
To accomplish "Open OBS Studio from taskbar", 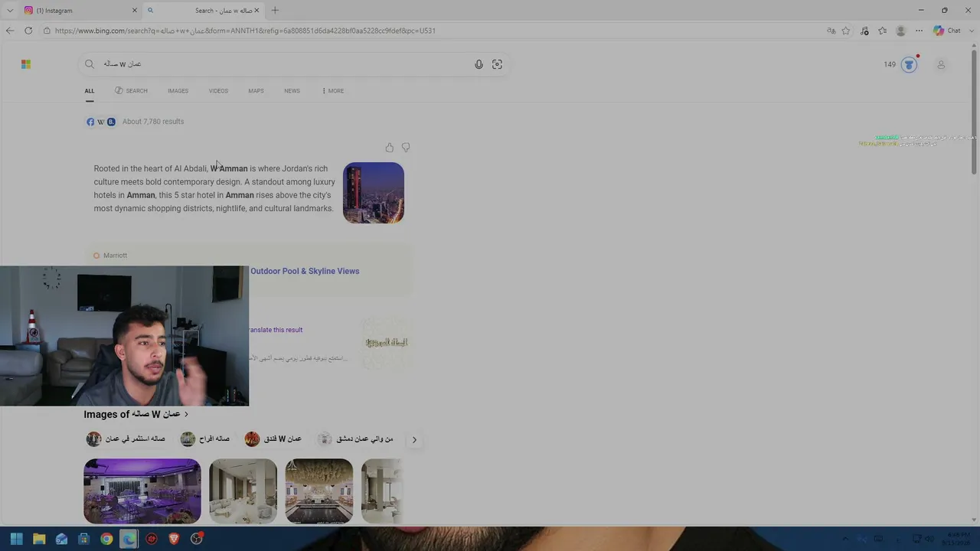I will (x=197, y=539).
